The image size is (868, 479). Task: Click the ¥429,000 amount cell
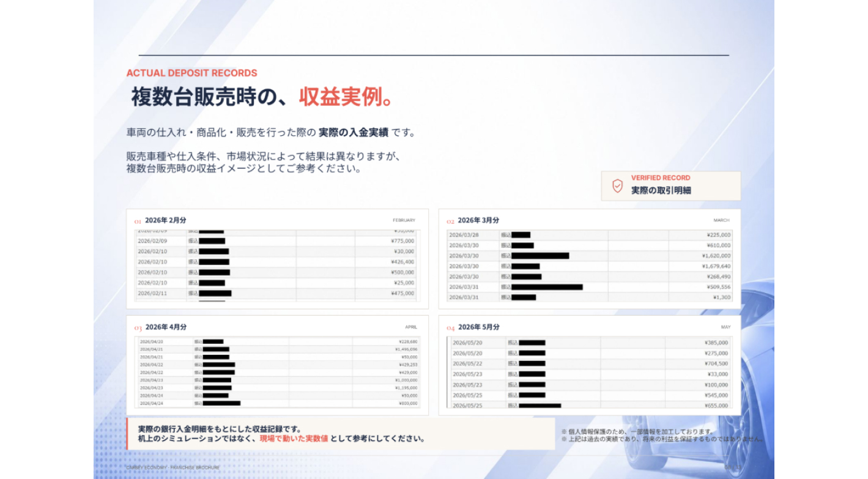coord(408,373)
